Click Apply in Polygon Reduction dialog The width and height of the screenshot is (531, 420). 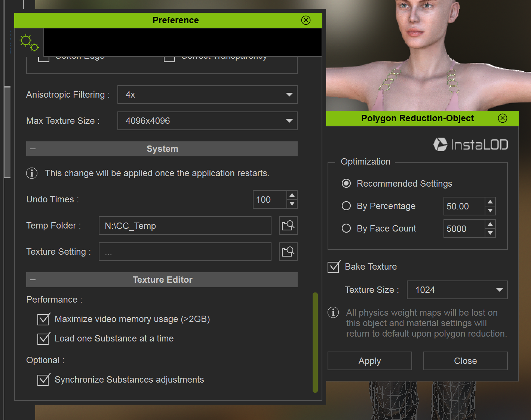370,361
